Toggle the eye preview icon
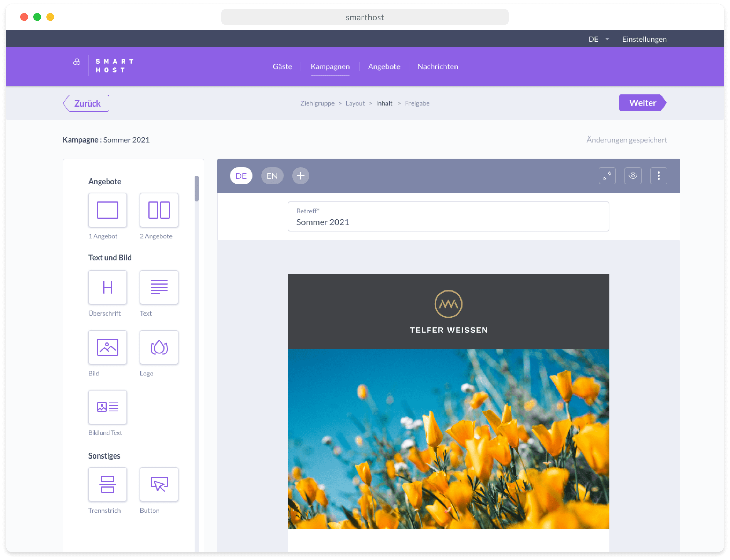The width and height of the screenshot is (730, 560). (x=633, y=176)
